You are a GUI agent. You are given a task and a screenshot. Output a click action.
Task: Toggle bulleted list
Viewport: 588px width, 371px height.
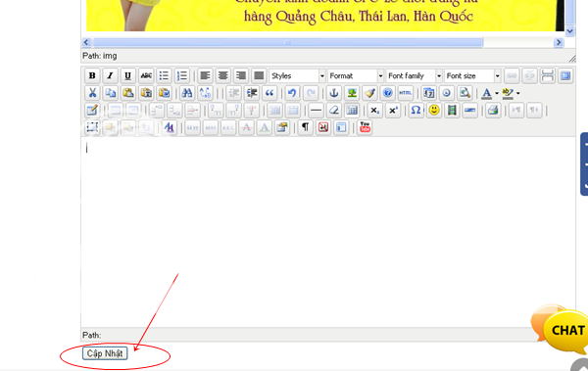click(164, 75)
